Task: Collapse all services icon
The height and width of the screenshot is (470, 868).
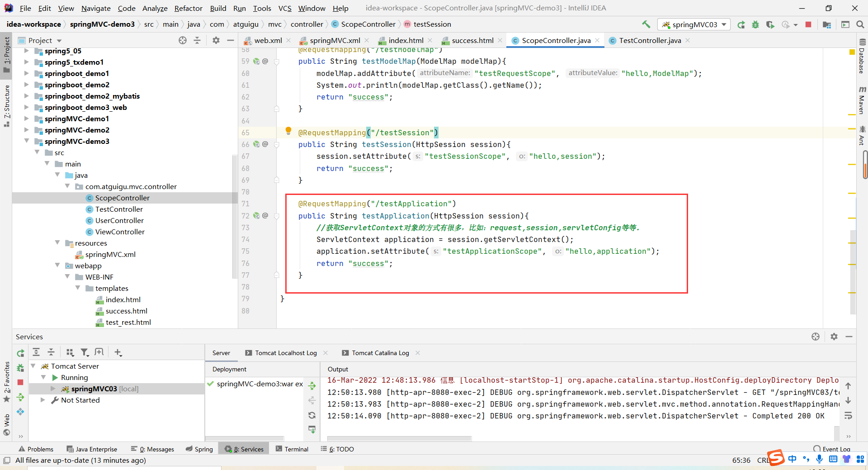Action: (x=51, y=352)
